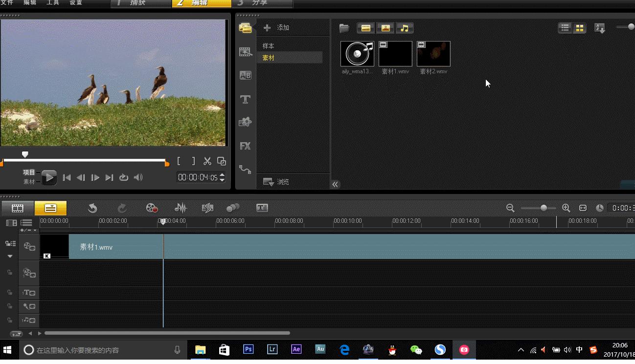This screenshot has width=635, height=364.
Task: Expand the 浏览 browse menu
Action: [x=276, y=182]
